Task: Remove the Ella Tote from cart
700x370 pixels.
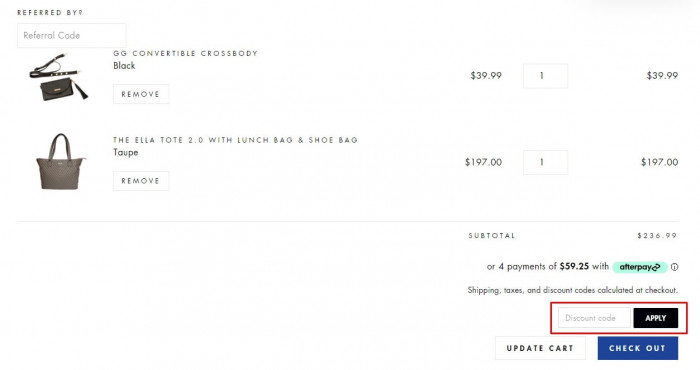Action: click(x=141, y=181)
